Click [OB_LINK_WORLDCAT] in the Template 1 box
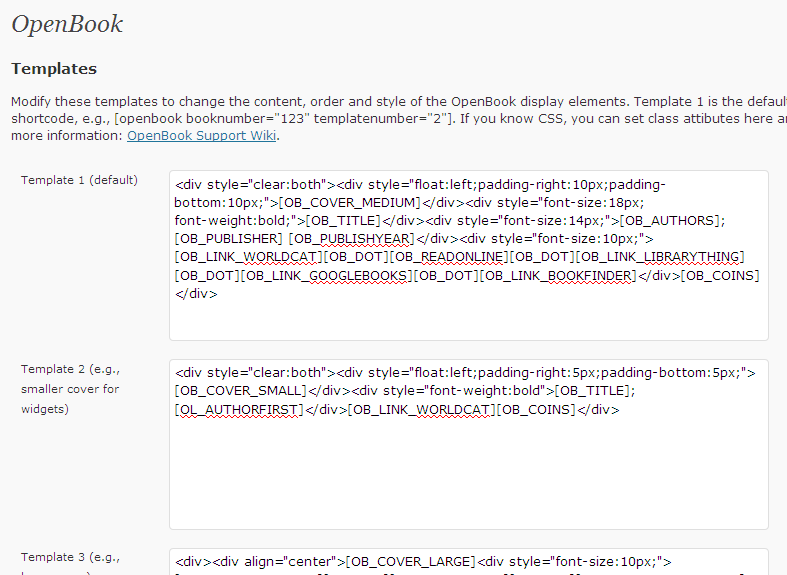 tap(248, 257)
